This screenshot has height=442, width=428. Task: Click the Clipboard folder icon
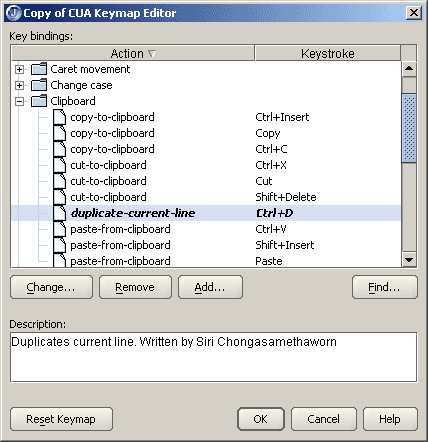coord(39,101)
